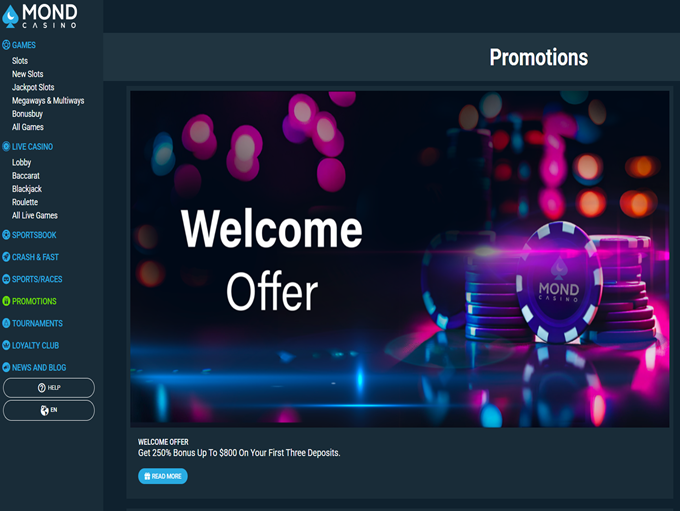Click the Live Casino section icon
The width and height of the screenshot is (680, 511).
6,147
